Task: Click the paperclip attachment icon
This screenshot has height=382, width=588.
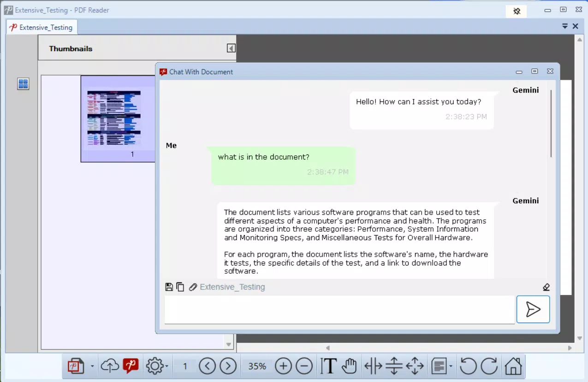Action: (193, 287)
